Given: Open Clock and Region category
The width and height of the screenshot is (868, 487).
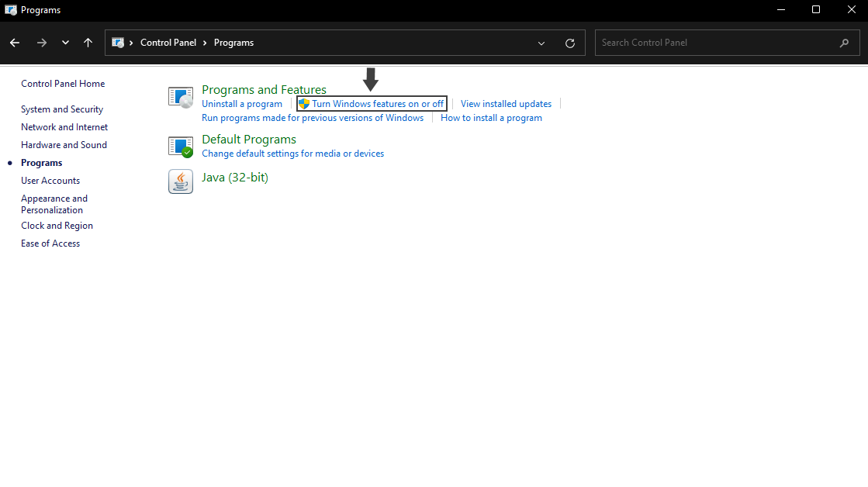Looking at the screenshot, I should coord(57,225).
